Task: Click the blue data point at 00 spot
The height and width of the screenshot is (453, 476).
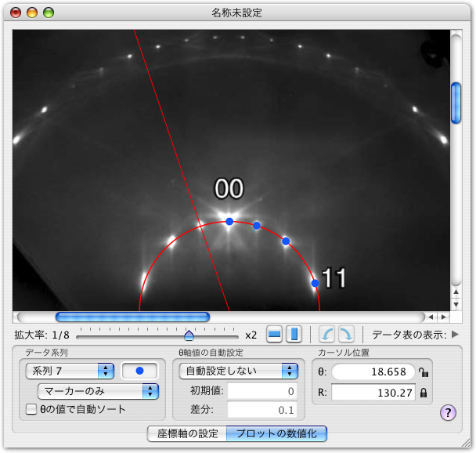Action: point(229,222)
